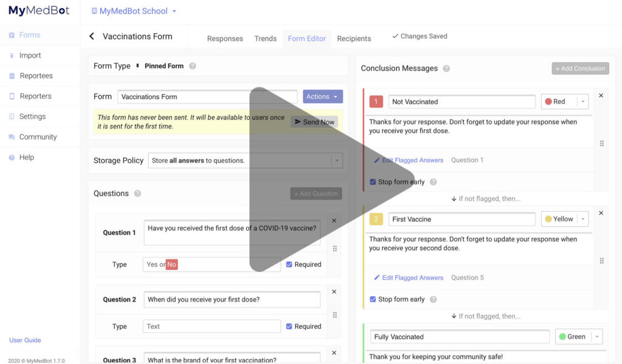Open the Red color dropdown
Screen dimensions: 622x364
[565, 102]
